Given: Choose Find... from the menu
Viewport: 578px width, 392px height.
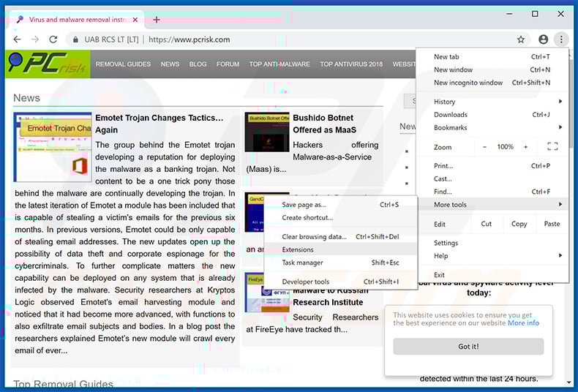Looking at the screenshot, I should click(x=492, y=192).
